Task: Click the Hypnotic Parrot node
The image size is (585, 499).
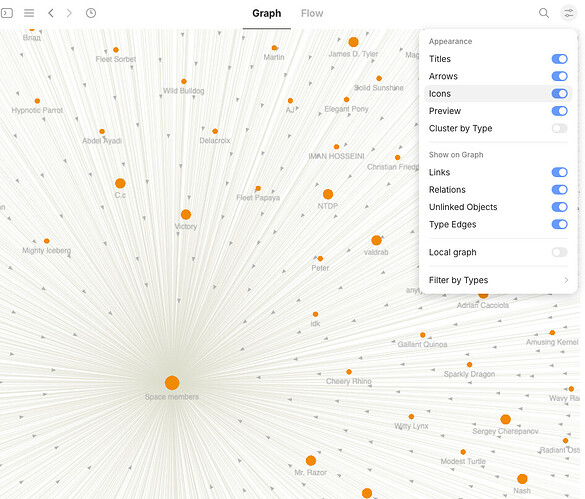Action: 37,101
